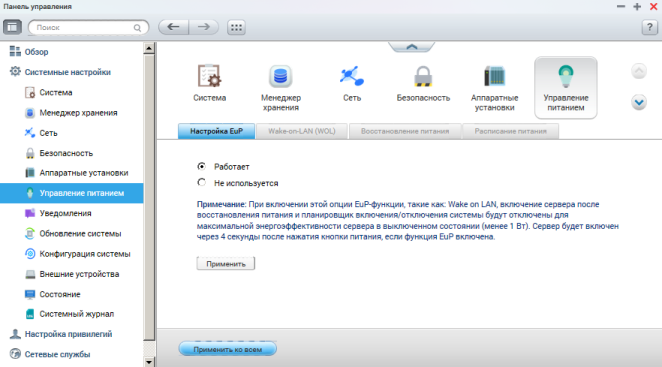Viewport: 662px width, 367px height.
Task: Click the Применить button
Action: tap(226, 264)
